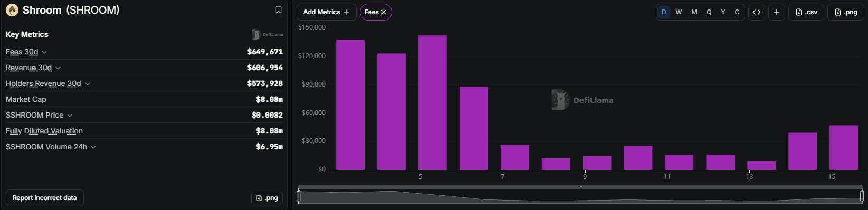Report incorrect data
This screenshot has width=868, height=210.
(45, 198)
